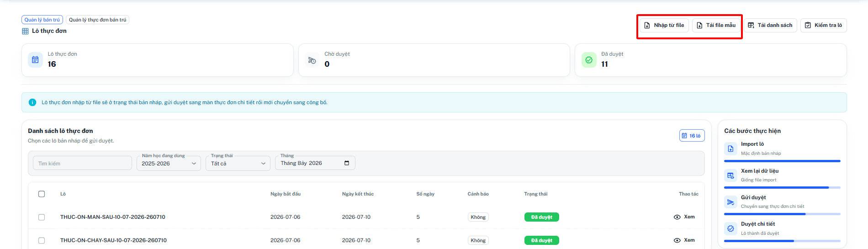Check the THUC-ON-MAN-SAU-10-07-2026-260710 row checkbox

tap(42, 217)
